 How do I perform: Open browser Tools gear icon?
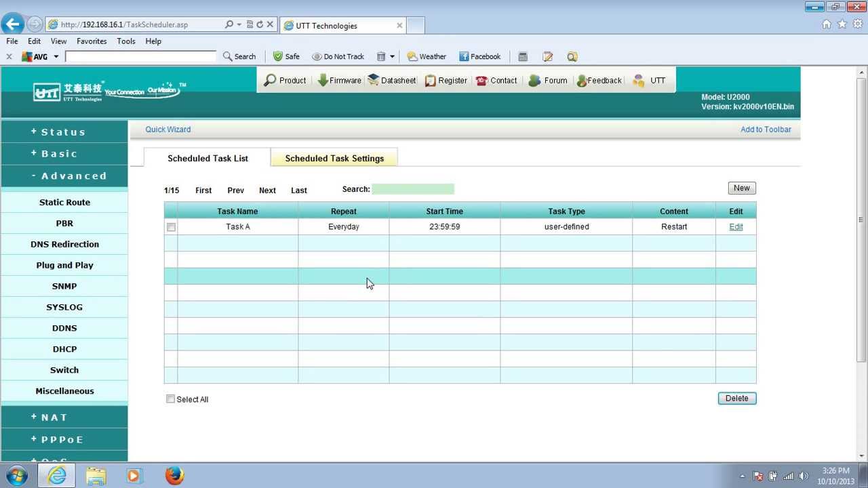coord(857,24)
